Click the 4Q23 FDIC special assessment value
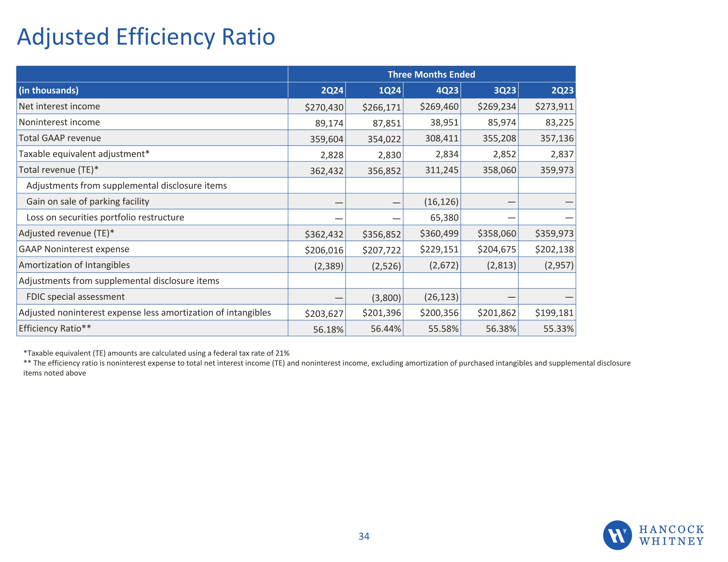The height and width of the screenshot is (562, 728). click(441, 297)
